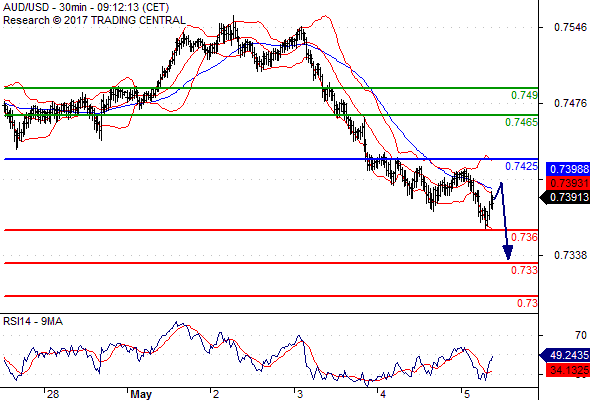590x400 pixels.
Task: Click the green 0.7465 resistance level label
Action: [522, 122]
